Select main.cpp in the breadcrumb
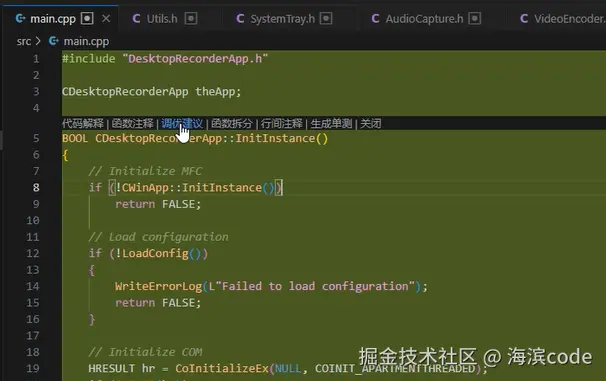Screen dimensions: 606x381 pyautogui.click(x=86, y=41)
